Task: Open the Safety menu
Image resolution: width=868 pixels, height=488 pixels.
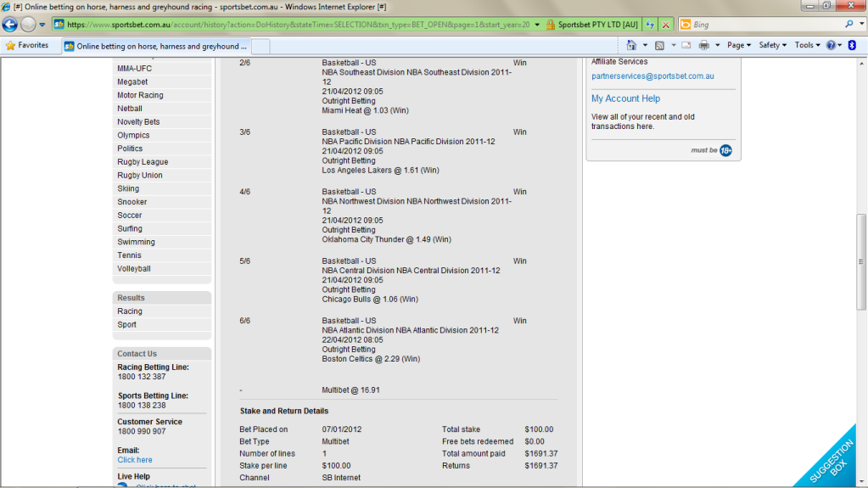Action: pos(772,46)
